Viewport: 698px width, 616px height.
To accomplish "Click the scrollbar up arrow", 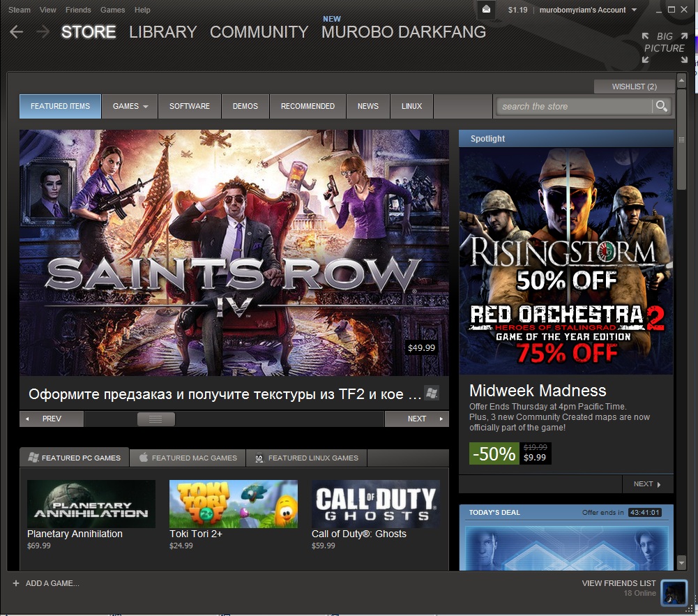I will point(681,81).
